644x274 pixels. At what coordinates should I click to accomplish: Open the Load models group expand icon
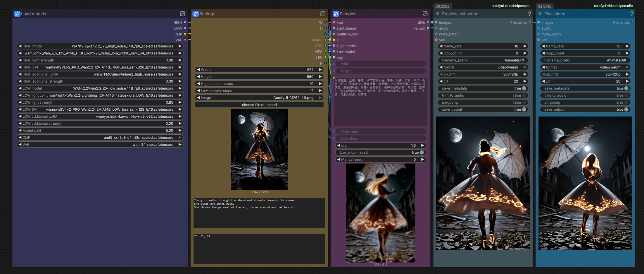(182, 14)
